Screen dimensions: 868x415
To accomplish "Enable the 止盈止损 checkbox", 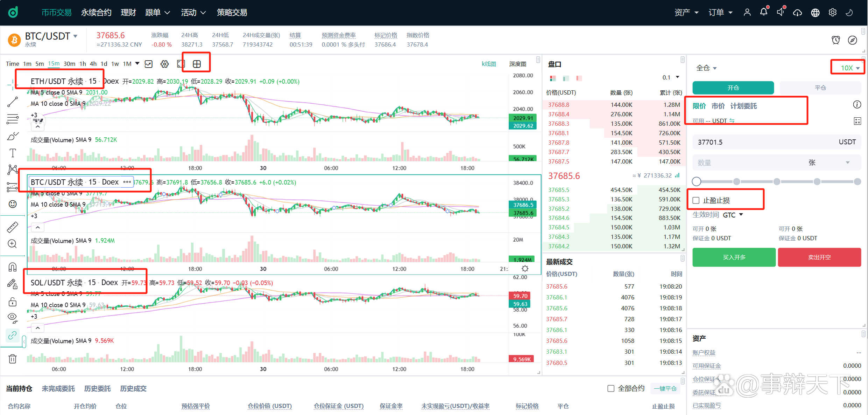I will click(696, 200).
